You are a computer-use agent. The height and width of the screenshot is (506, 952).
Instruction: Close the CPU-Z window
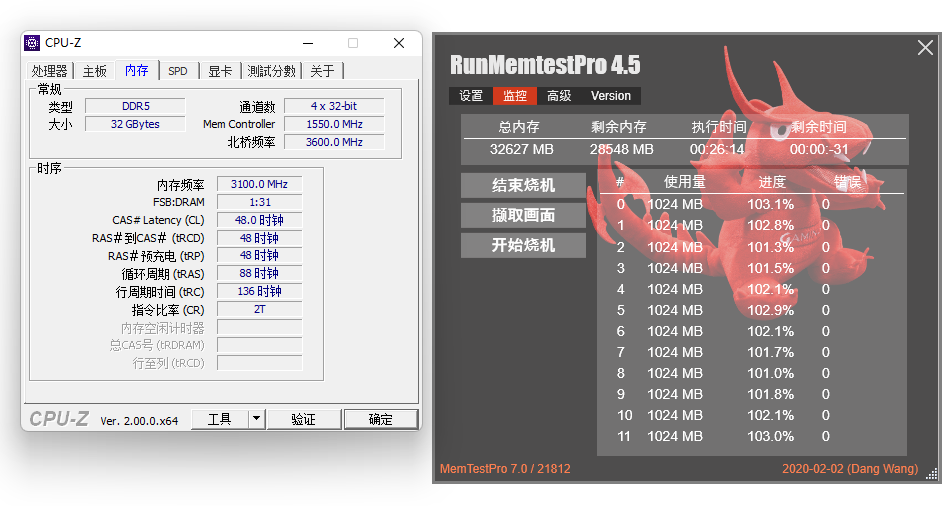point(399,43)
